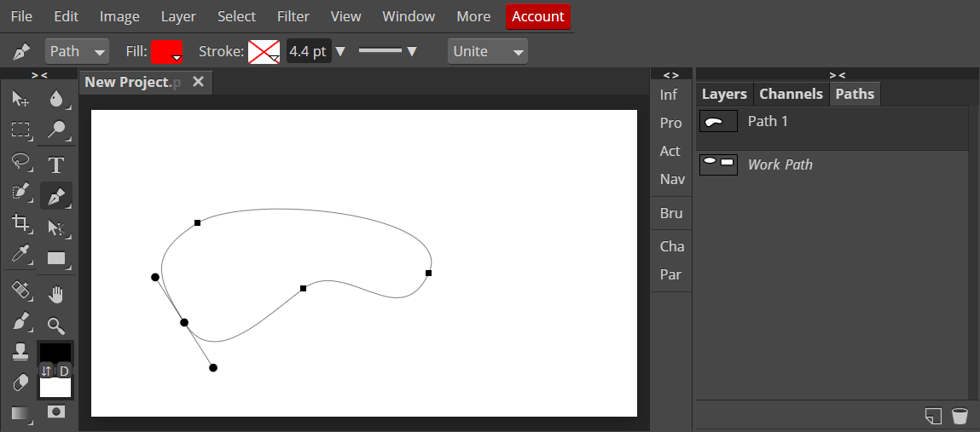Reset colors with the D button
Image resolution: width=980 pixels, height=432 pixels.
coord(64,371)
